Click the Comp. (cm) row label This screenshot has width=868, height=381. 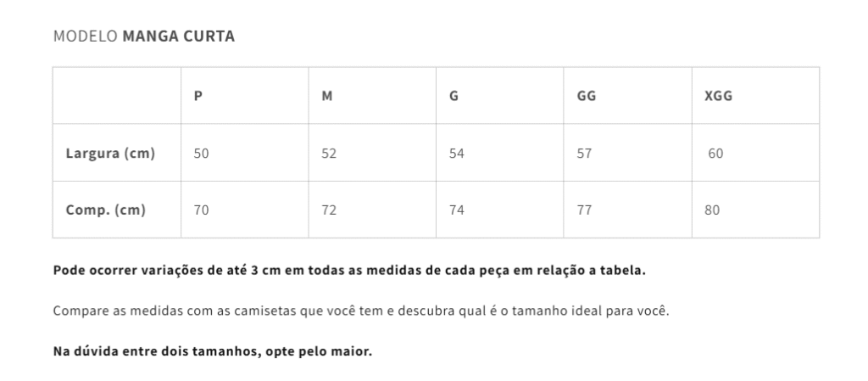(106, 210)
